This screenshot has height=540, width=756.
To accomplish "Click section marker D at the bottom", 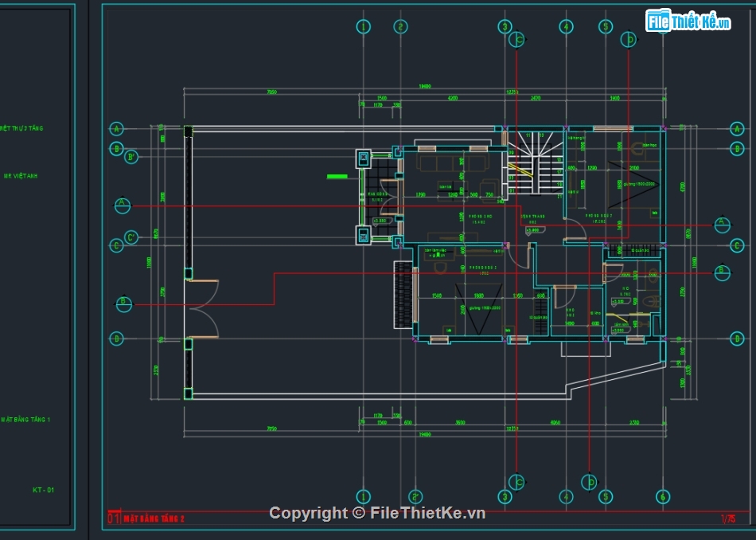I will point(589,482).
